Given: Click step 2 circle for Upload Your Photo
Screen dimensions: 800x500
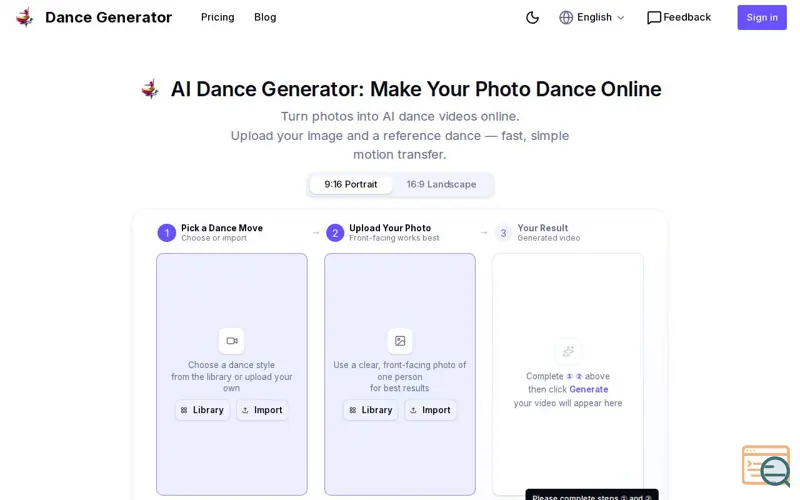Looking at the screenshot, I should (335, 233).
